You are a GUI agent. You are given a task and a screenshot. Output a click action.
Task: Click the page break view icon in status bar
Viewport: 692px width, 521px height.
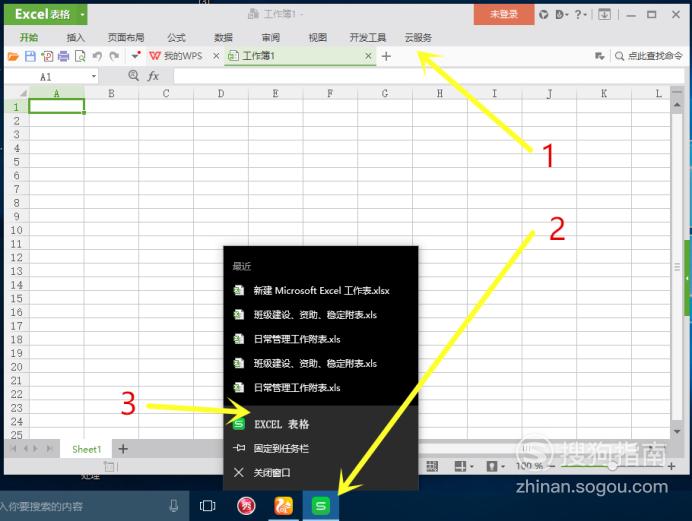460,466
